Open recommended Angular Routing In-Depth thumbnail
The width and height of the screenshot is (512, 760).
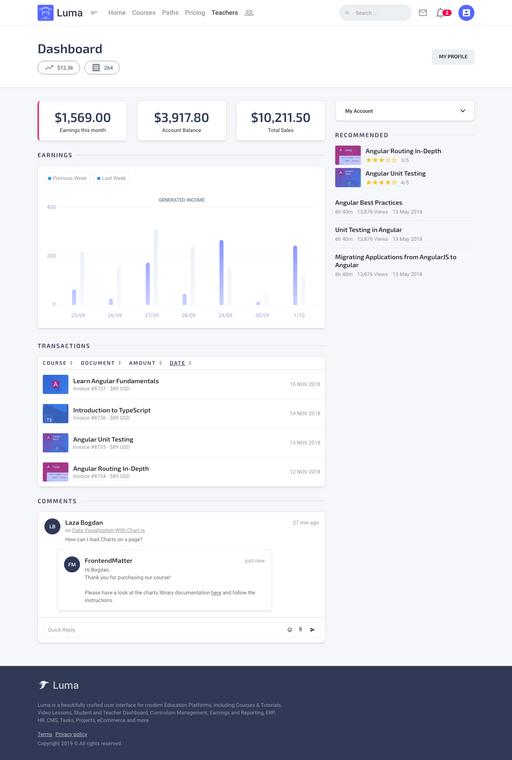click(x=348, y=155)
